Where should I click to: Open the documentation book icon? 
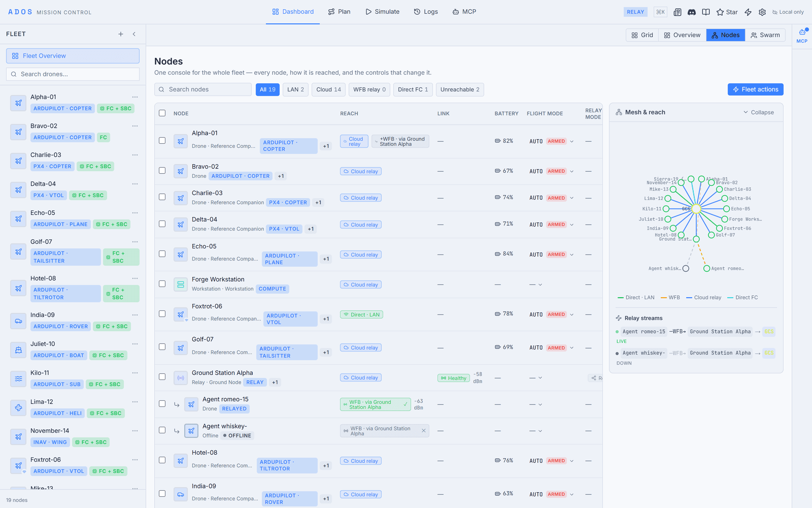(706, 12)
